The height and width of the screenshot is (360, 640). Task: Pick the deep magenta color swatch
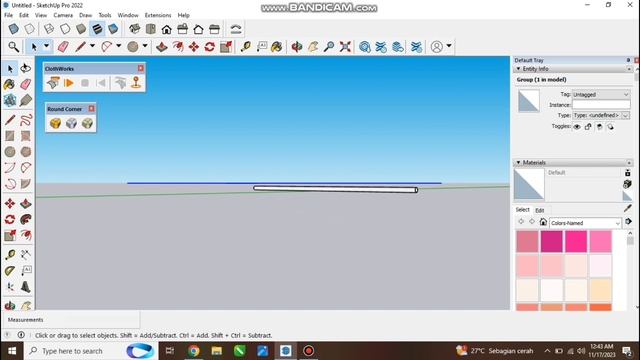[x=551, y=241]
